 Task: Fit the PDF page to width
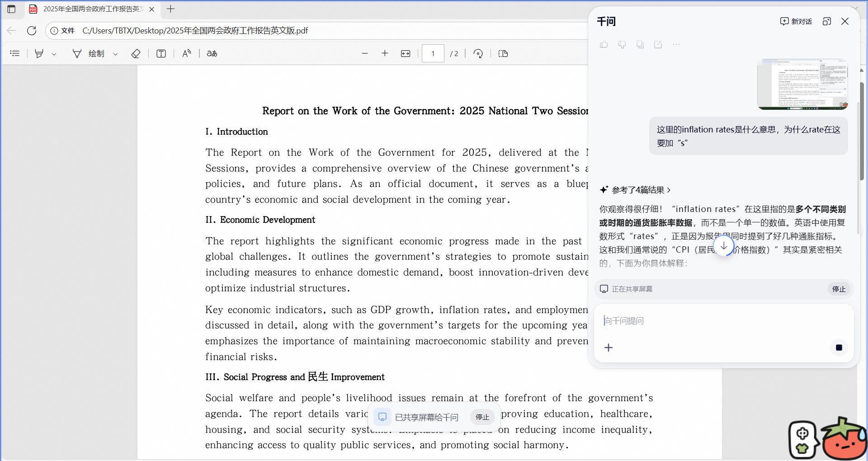[406, 54]
